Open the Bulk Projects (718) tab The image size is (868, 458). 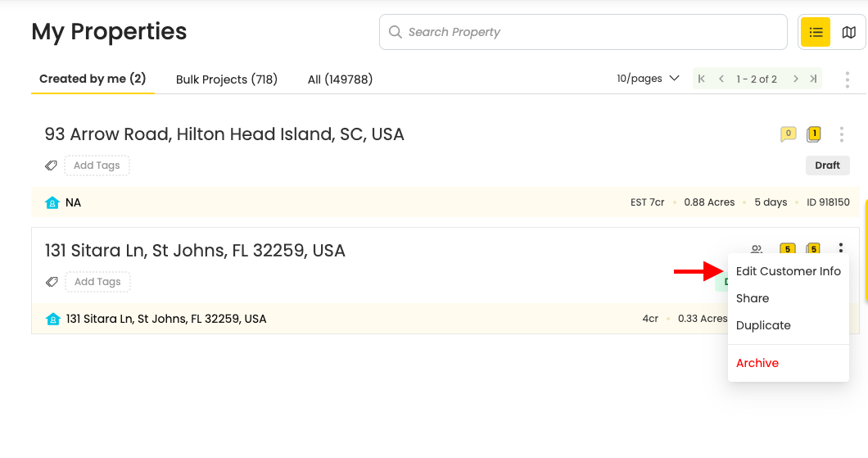(226, 79)
